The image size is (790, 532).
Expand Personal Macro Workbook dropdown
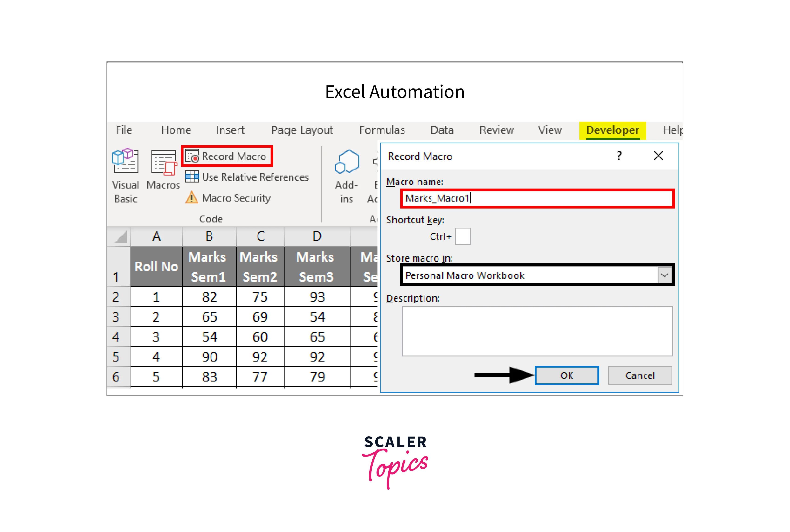pos(665,275)
